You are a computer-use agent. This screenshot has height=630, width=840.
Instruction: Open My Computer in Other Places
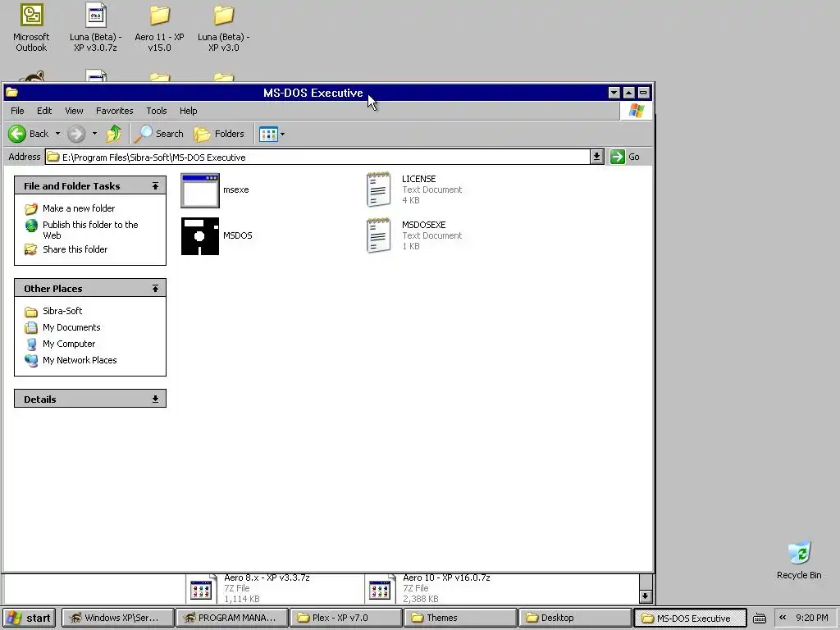pos(69,344)
